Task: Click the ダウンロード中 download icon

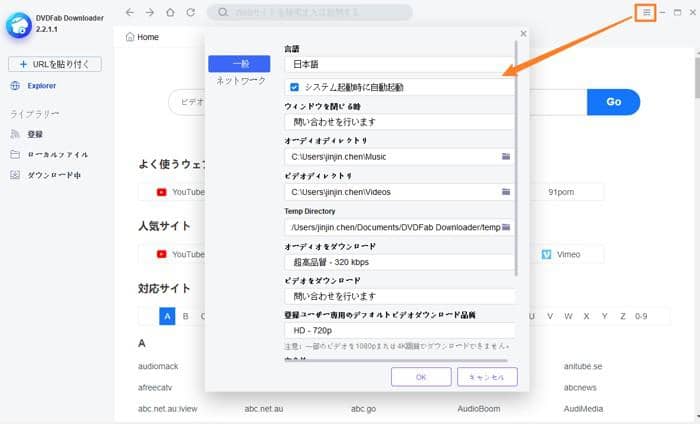Action: (x=15, y=175)
